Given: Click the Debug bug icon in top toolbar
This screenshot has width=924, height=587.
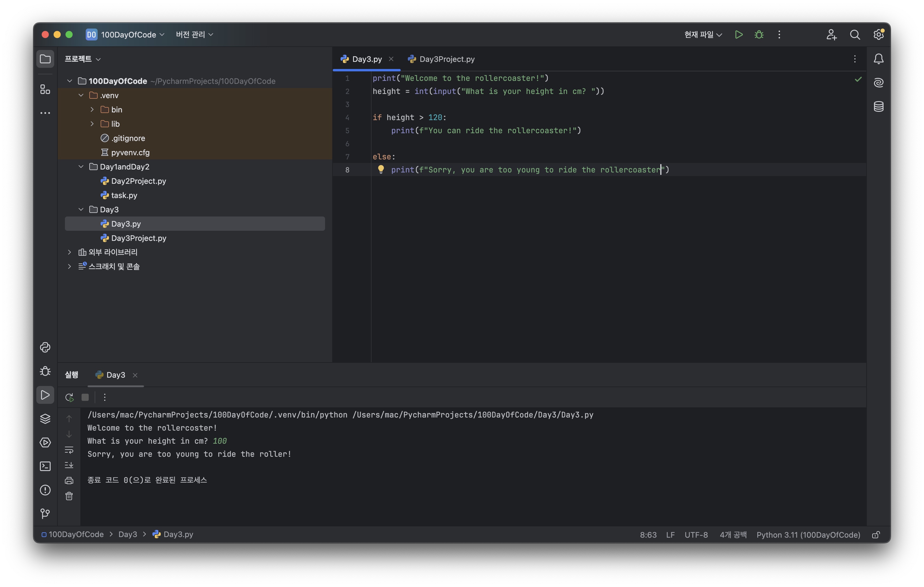Looking at the screenshot, I should point(758,34).
